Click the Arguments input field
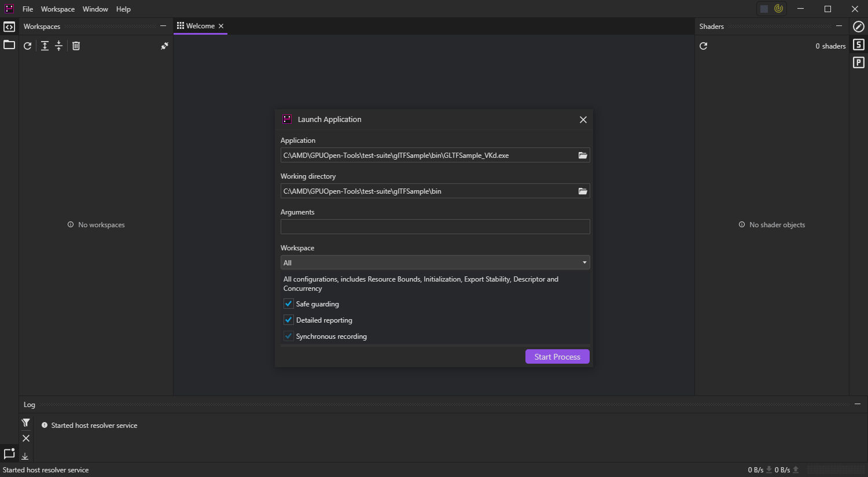The width and height of the screenshot is (868, 477). pyautogui.click(x=435, y=227)
